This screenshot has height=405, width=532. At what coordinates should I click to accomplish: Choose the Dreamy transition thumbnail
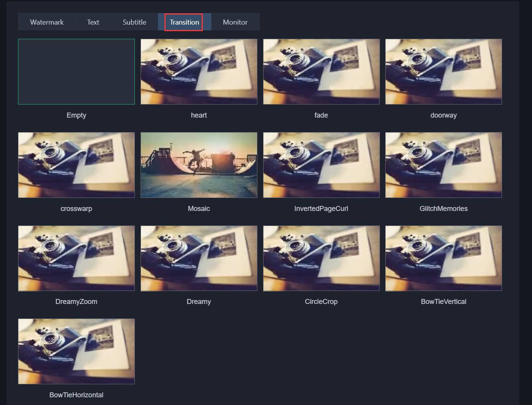click(199, 258)
